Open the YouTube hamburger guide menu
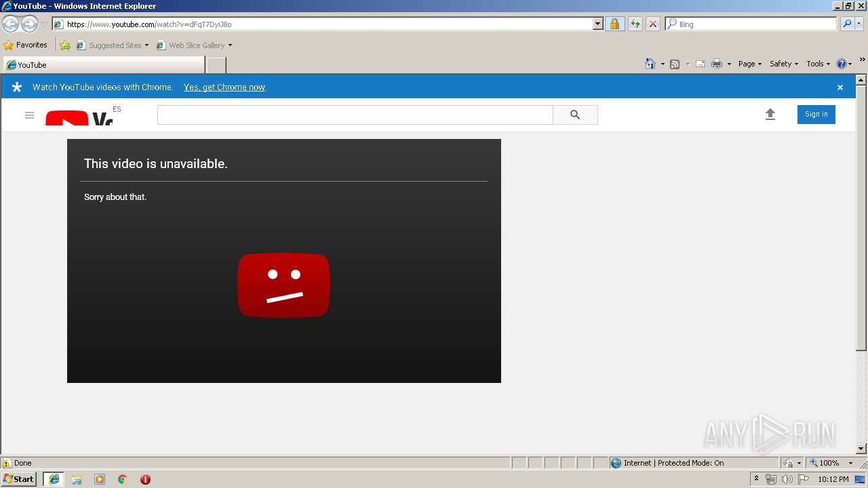Viewport: 868px width, 488px height. [29, 115]
